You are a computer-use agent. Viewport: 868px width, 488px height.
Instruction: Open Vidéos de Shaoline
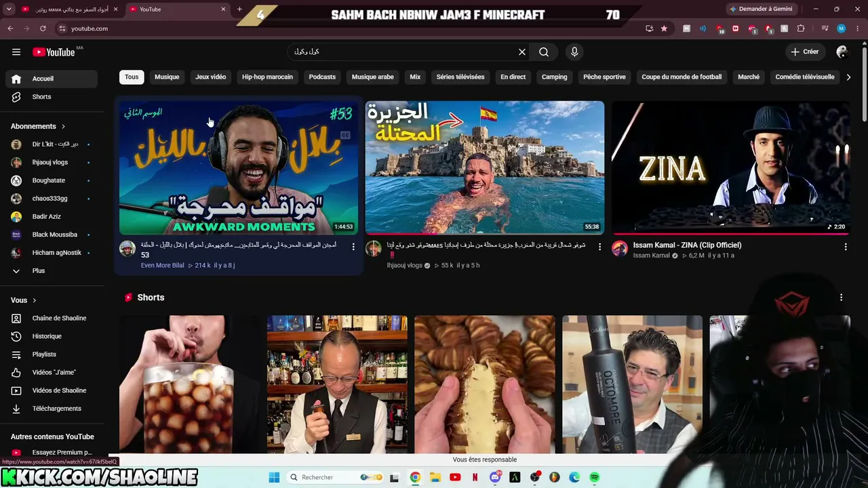pos(52,390)
